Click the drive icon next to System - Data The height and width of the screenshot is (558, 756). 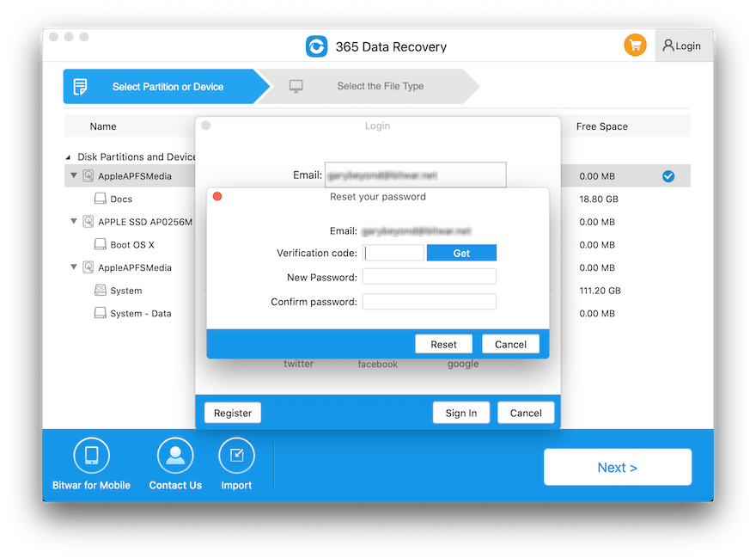pos(100,313)
